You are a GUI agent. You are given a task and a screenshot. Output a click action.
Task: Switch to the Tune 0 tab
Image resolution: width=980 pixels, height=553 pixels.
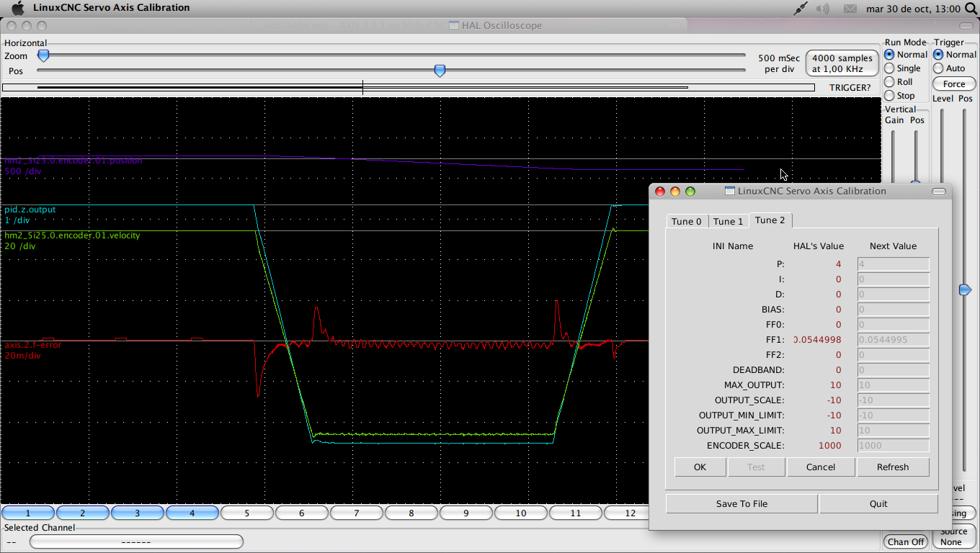pyautogui.click(x=687, y=221)
